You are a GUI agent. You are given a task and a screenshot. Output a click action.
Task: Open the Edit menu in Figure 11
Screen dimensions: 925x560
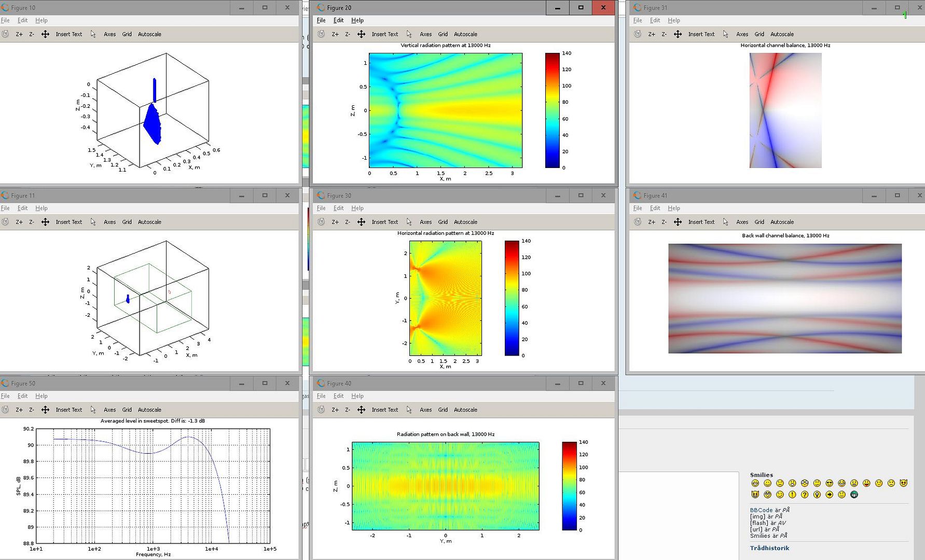[22, 208]
